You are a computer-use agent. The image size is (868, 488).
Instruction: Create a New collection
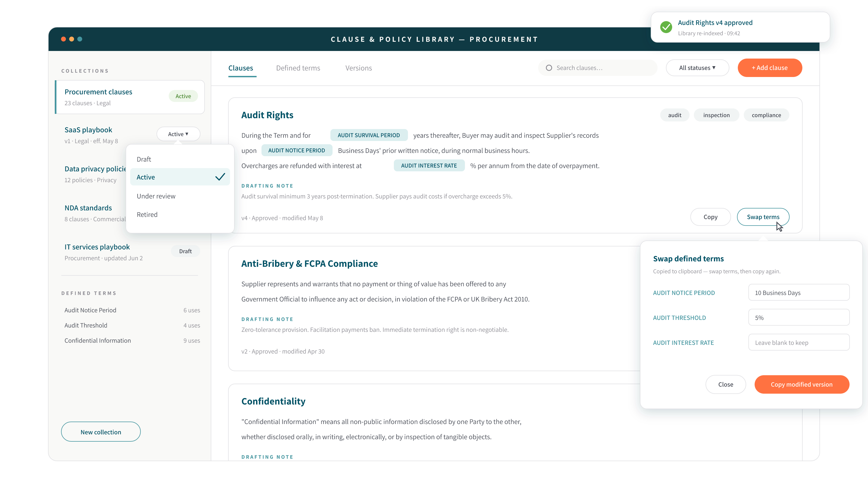tap(101, 432)
